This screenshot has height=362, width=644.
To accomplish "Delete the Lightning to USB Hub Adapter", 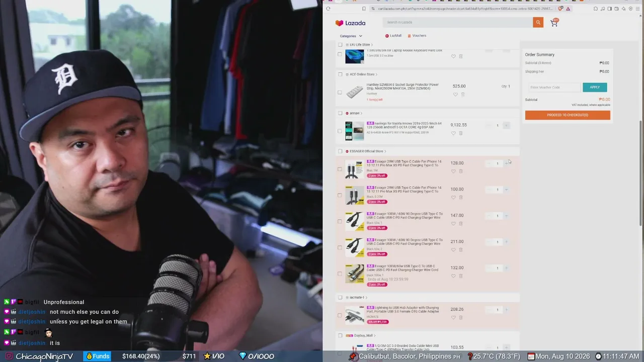I will [461, 318].
